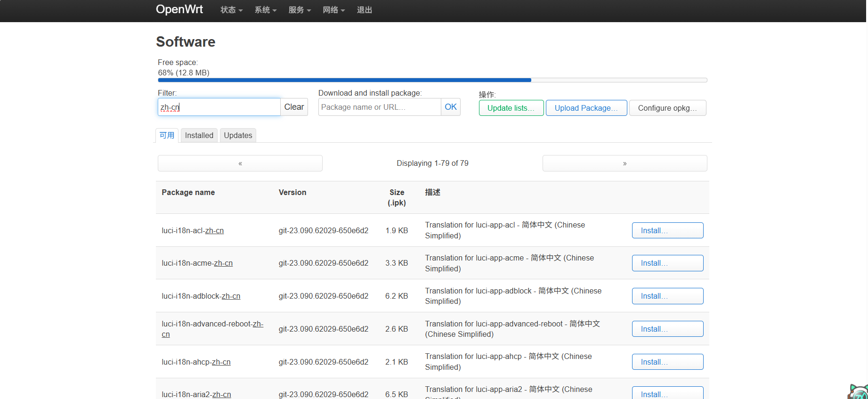The image size is (868, 399).
Task: Select package name luci-i18n-ahcp-zh-cn text
Action: 196,362
